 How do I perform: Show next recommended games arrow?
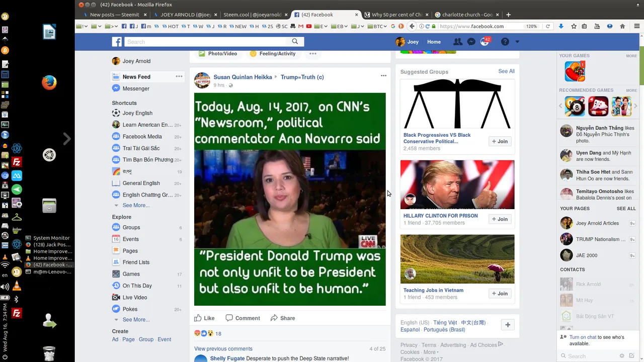pos(636,106)
